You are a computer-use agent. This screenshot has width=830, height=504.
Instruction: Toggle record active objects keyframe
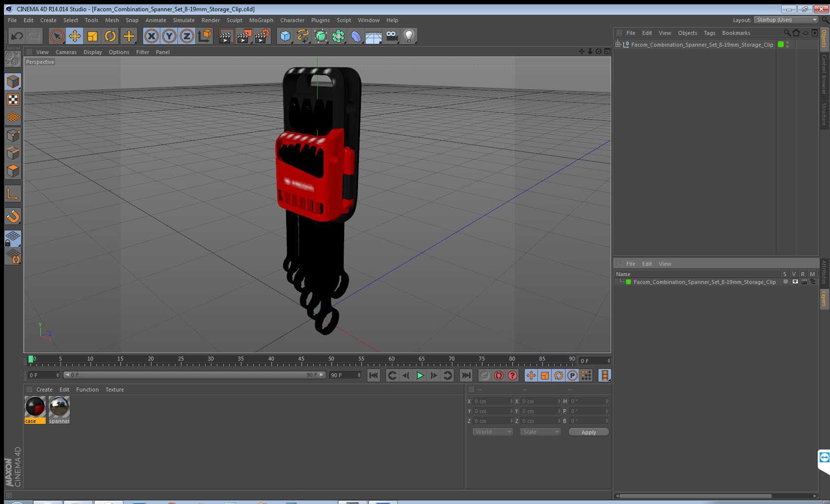pyautogui.click(x=485, y=376)
